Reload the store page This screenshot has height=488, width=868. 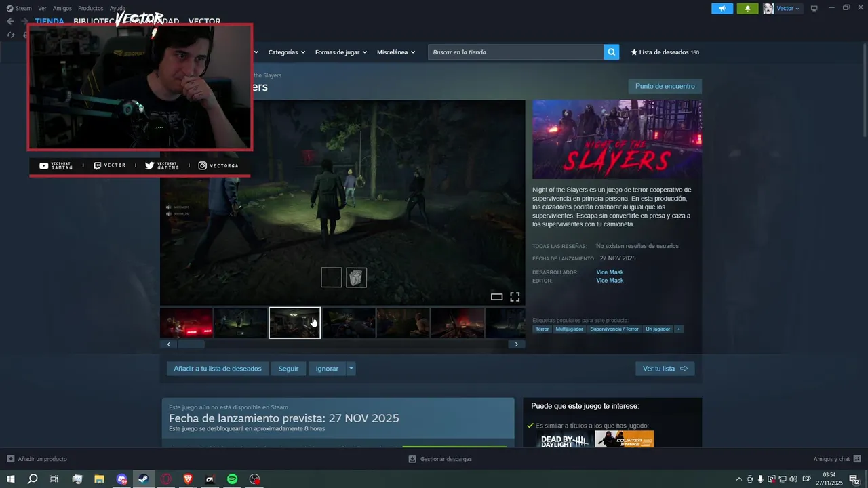pos(11,35)
